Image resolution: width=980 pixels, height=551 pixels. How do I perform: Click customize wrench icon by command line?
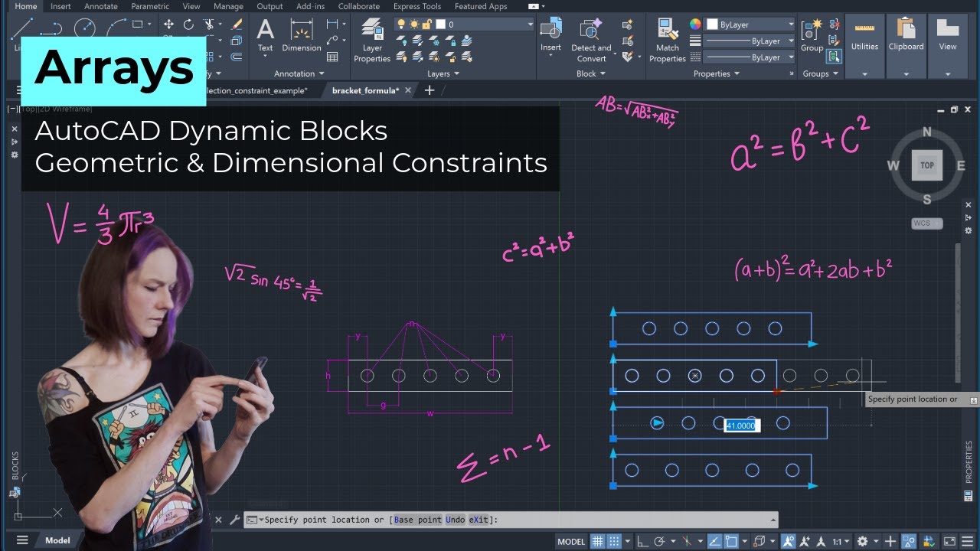(234, 520)
